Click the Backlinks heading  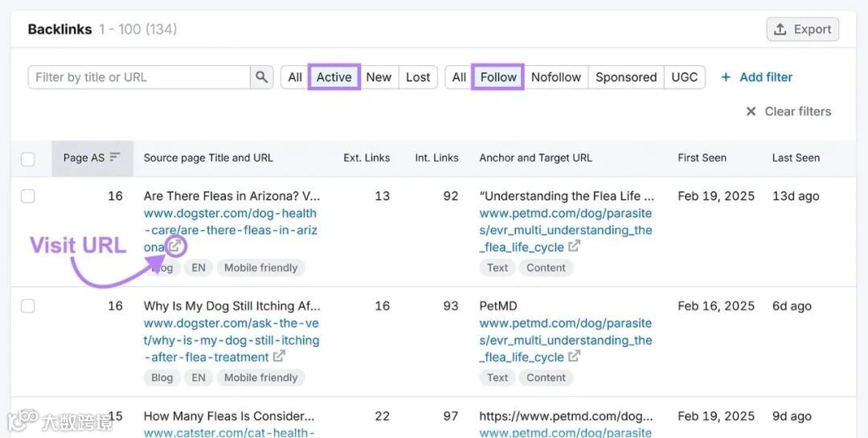[x=59, y=30]
